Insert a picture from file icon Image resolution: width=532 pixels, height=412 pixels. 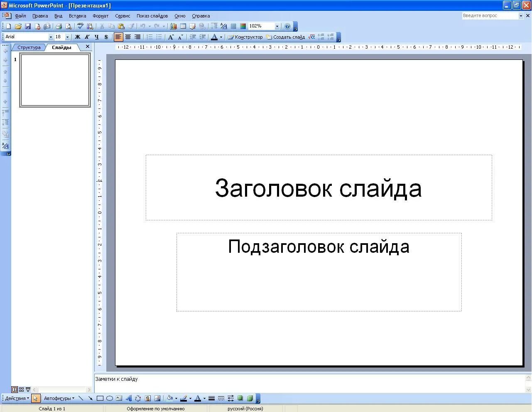[x=157, y=398]
